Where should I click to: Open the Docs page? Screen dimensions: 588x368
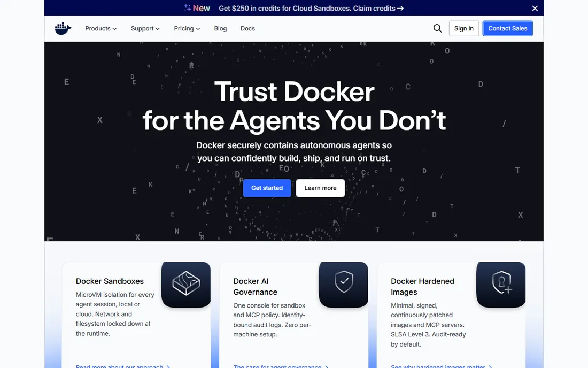coord(247,28)
